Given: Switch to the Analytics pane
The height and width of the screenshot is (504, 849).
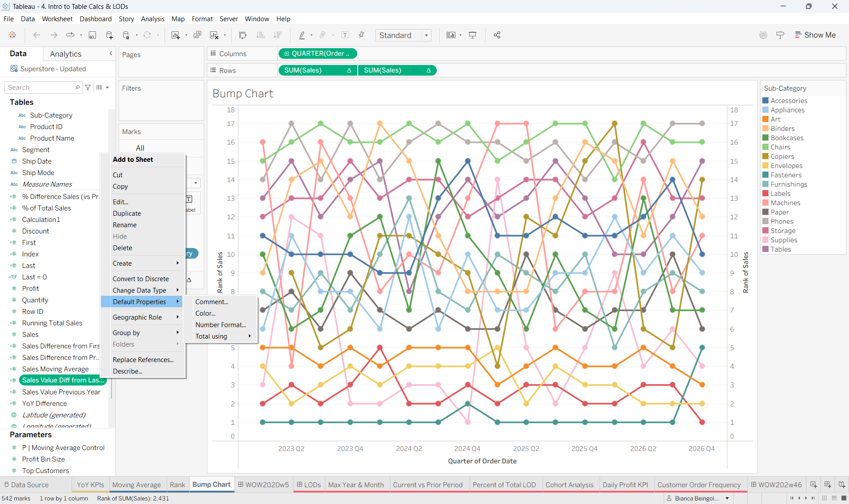Looking at the screenshot, I should 65,54.
